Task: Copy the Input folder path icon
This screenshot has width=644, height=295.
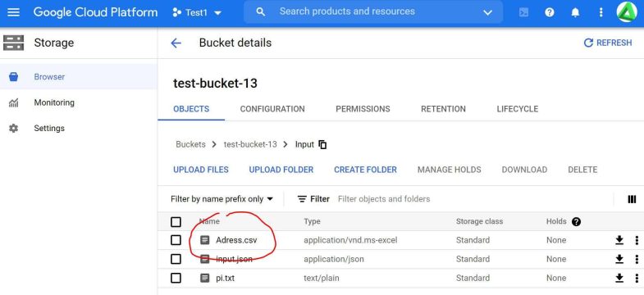Action: pyautogui.click(x=323, y=144)
